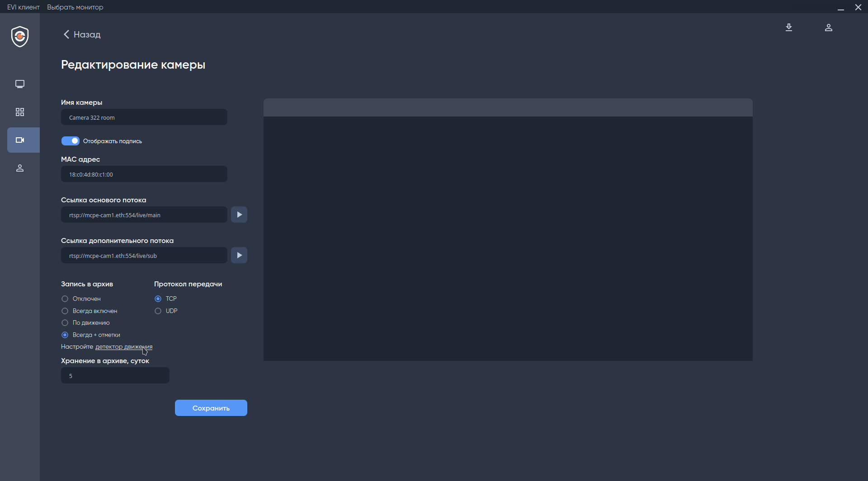Viewport: 868px width, 481px height.
Task: Close the EVI client window
Action: click(x=858, y=7)
